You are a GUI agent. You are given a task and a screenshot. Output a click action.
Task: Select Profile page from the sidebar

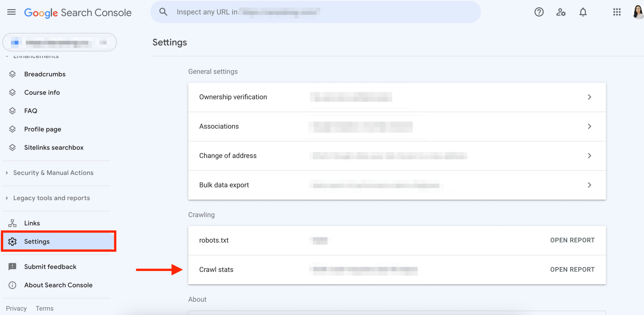coord(42,129)
